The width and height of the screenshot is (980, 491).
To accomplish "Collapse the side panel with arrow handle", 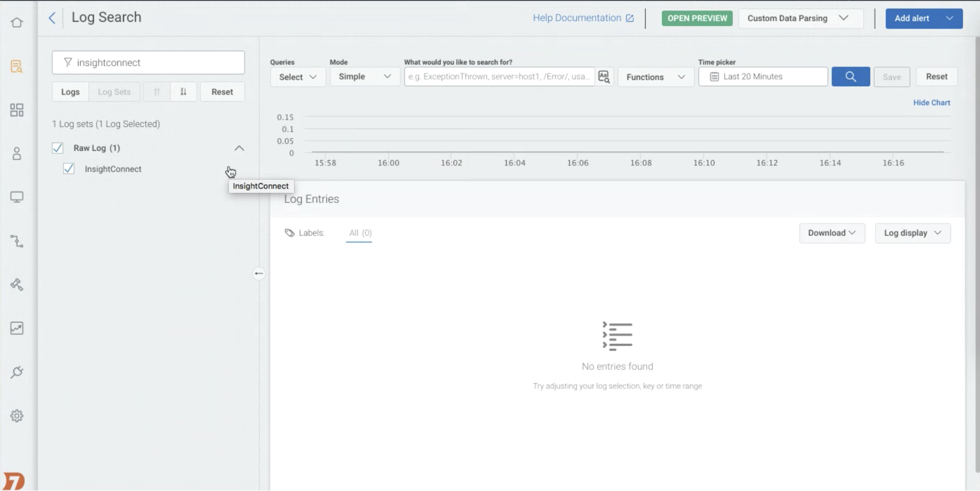I will [x=259, y=273].
